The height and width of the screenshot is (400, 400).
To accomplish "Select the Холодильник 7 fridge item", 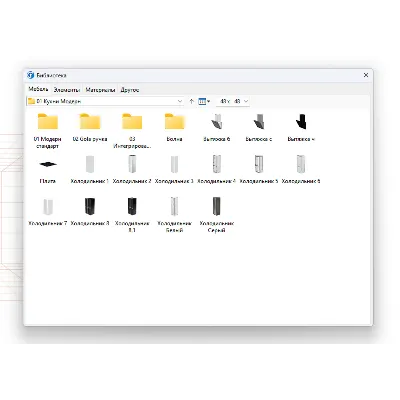I will [x=48, y=212].
